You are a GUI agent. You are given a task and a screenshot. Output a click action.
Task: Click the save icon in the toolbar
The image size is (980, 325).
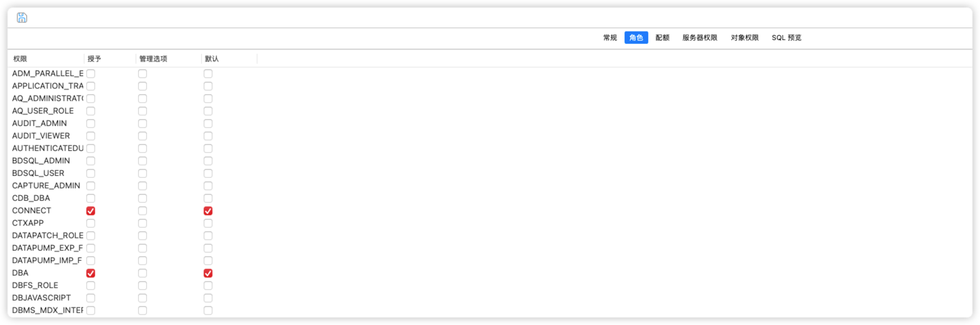(x=22, y=17)
